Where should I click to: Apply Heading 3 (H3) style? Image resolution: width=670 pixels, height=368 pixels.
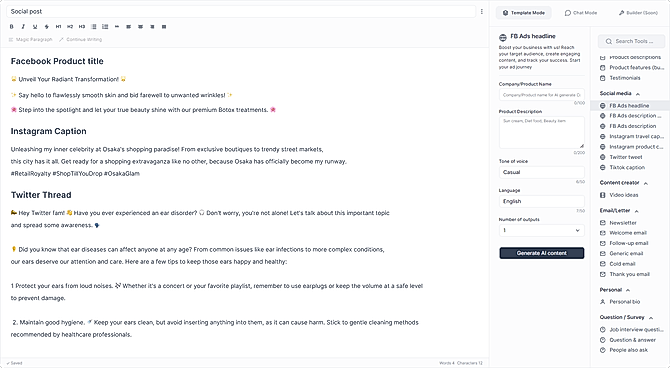(x=82, y=26)
